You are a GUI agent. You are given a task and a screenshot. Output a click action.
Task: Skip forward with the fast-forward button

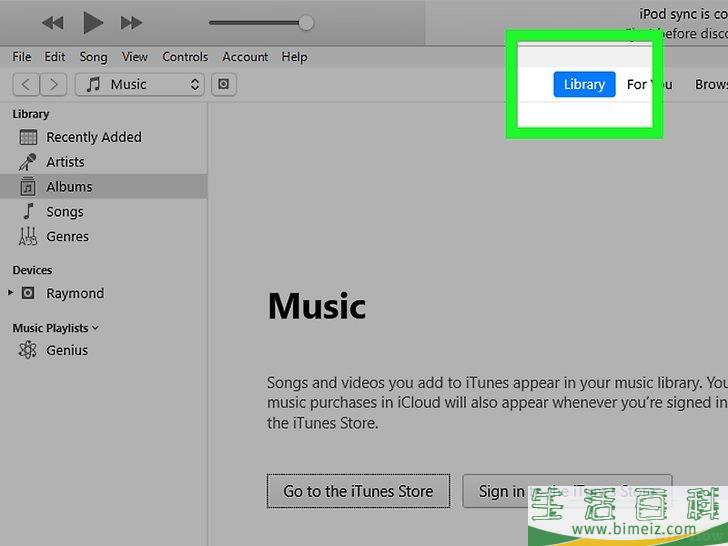point(131,22)
